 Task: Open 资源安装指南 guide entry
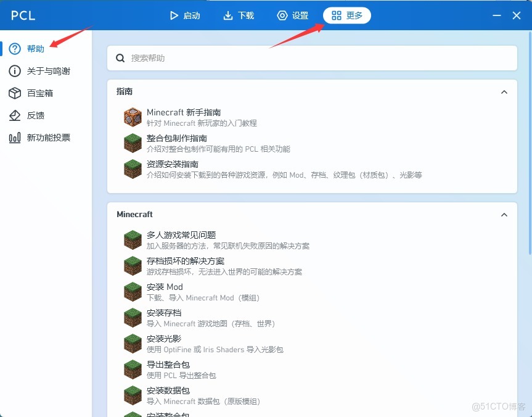132,168
